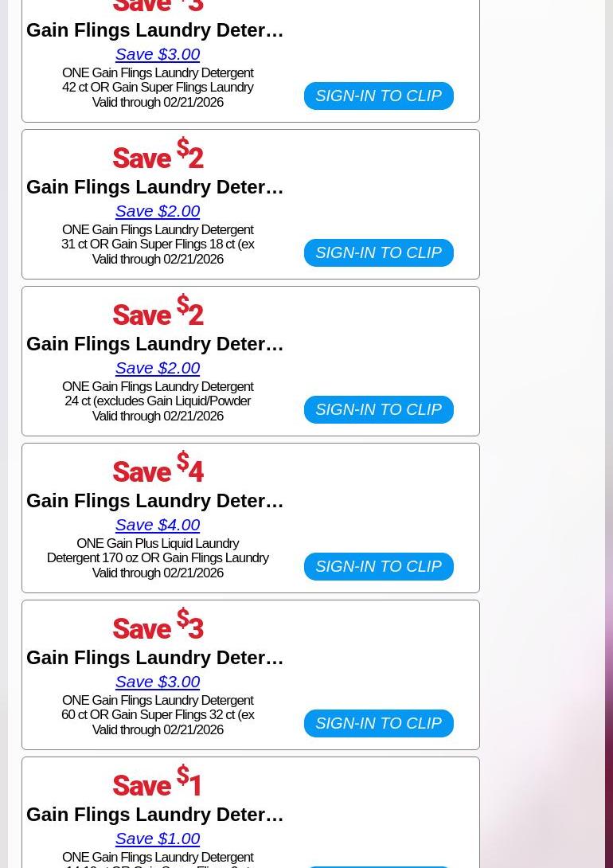613x868 pixels.
Task: Click red Save $3 graphic on 60 ct coupon
Action: click(158, 624)
